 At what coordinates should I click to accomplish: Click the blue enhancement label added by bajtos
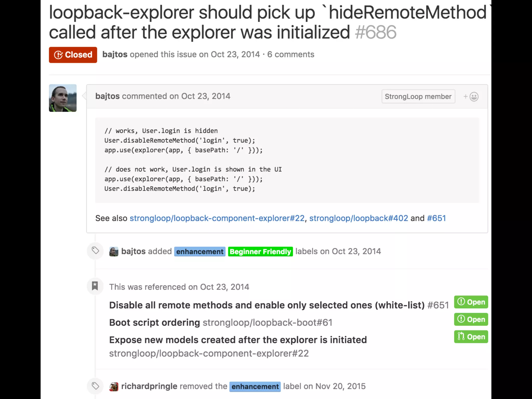pyautogui.click(x=199, y=251)
